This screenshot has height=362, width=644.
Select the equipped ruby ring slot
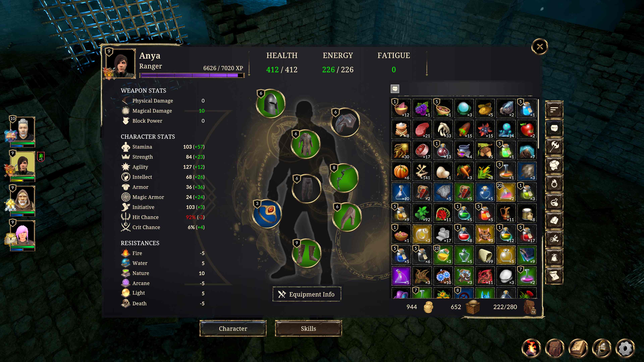[267, 214]
